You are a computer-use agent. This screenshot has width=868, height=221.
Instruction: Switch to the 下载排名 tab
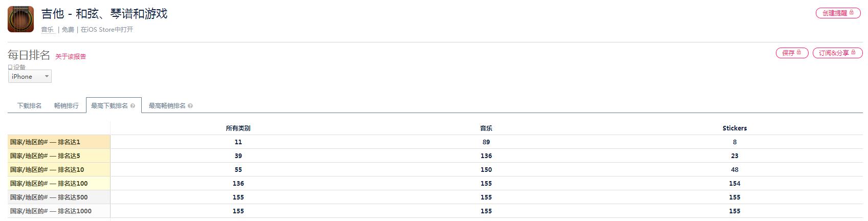[29, 106]
